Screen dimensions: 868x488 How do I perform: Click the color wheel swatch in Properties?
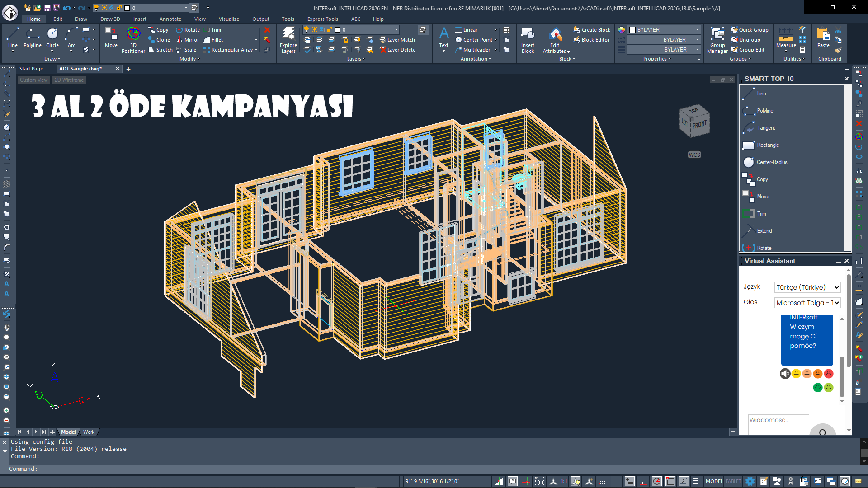[x=622, y=30]
